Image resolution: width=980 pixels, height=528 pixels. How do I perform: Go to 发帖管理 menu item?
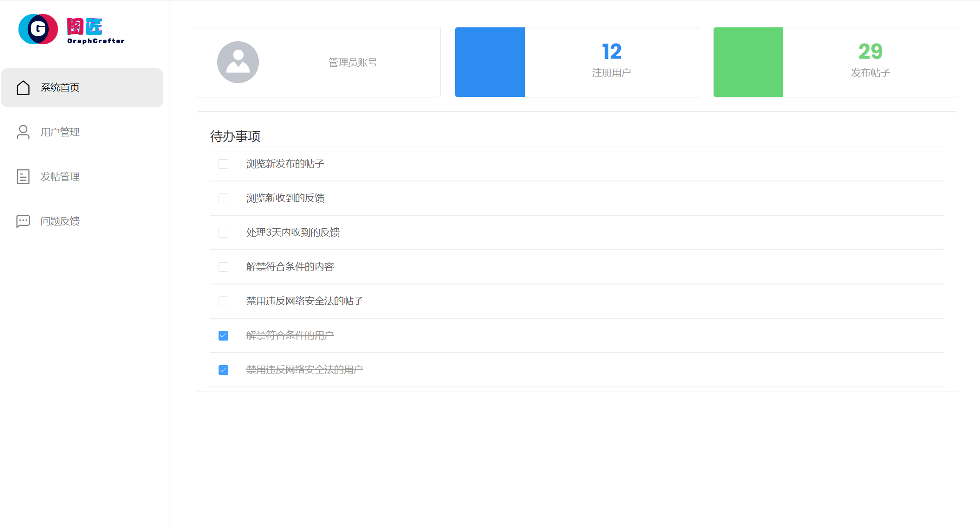[x=60, y=177]
